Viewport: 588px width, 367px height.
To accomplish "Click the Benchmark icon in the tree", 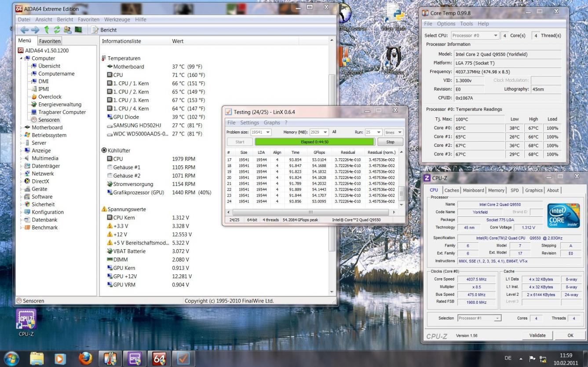I will click(x=27, y=227).
